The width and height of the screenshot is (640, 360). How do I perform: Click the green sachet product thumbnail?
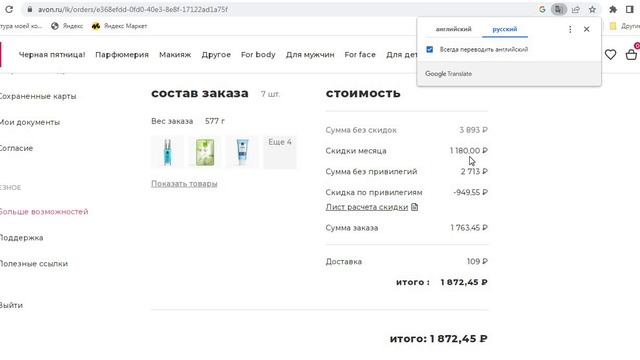[205, 152]
